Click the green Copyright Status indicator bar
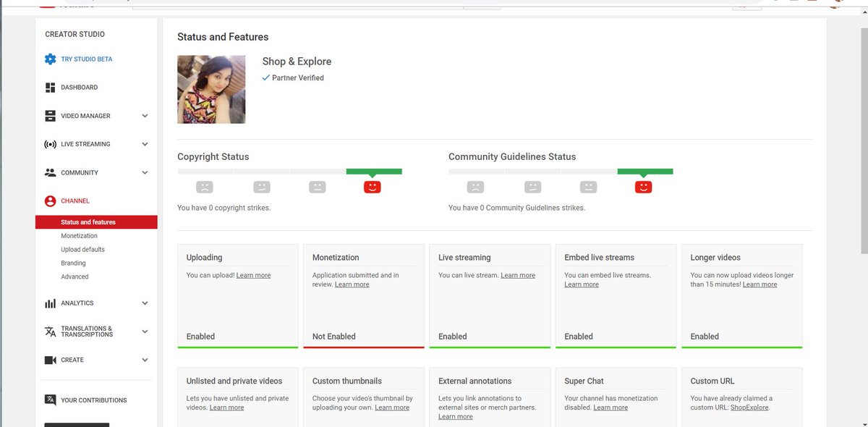 pos(374,172)
